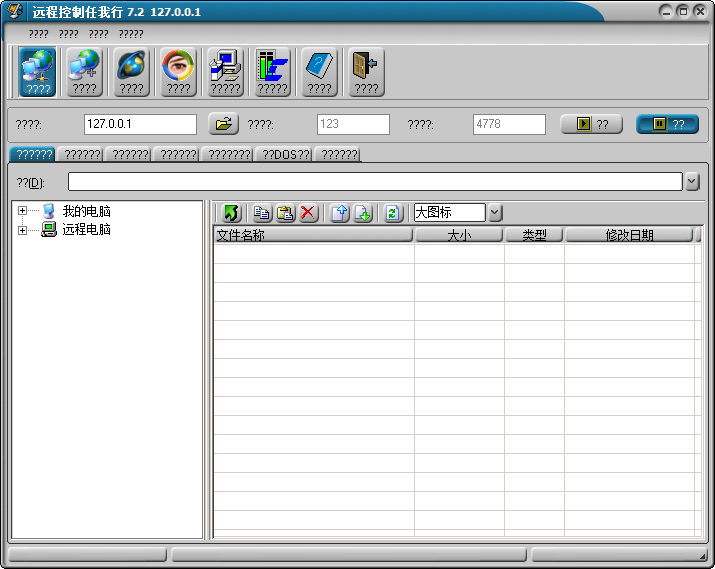Sort by the 修改日期 column header

(628, 235)
